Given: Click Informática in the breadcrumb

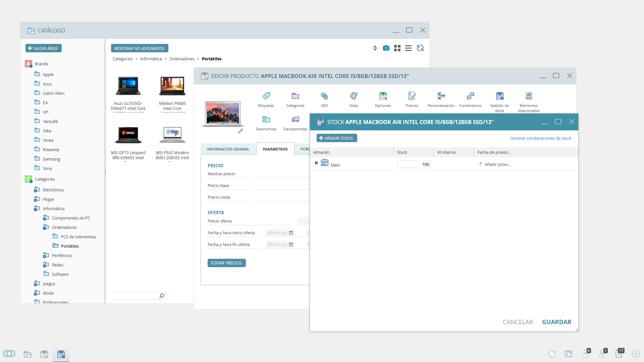Looking at the screenshot, I should pos(151,59).
